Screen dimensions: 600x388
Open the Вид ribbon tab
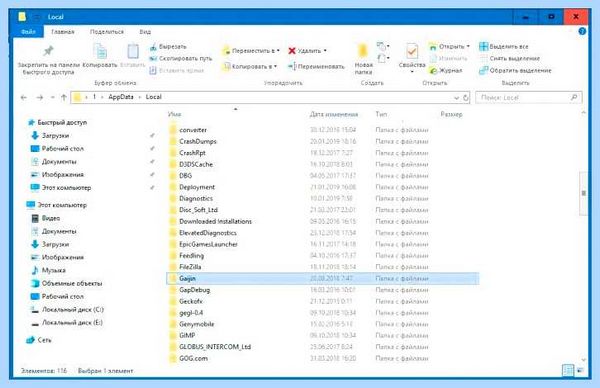click(x=145, y=32)
